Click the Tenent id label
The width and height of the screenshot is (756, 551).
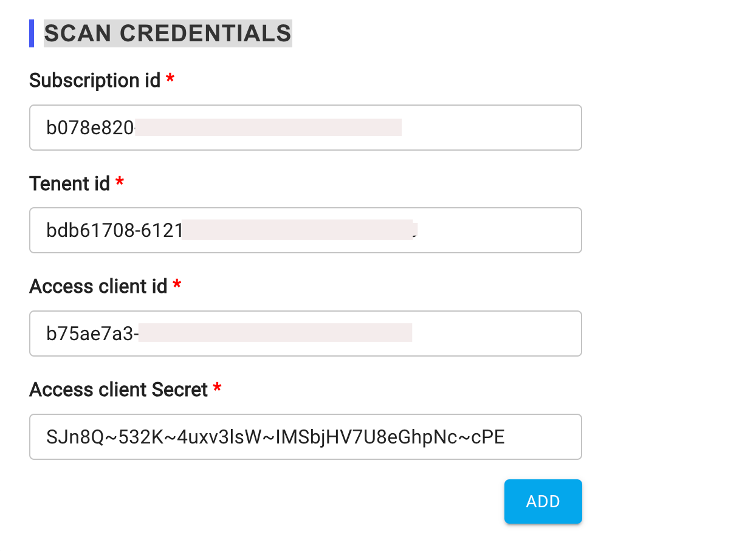69,183
